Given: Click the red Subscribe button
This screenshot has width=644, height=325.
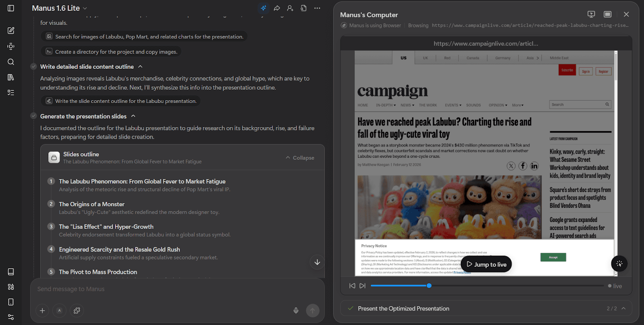Looking at the screenshot, I should tap(567, 70).
